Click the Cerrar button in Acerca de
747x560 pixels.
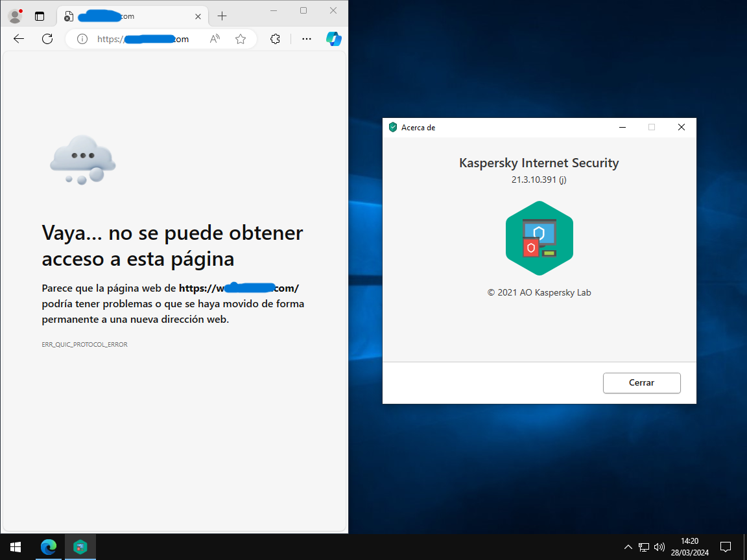point(641,383)
